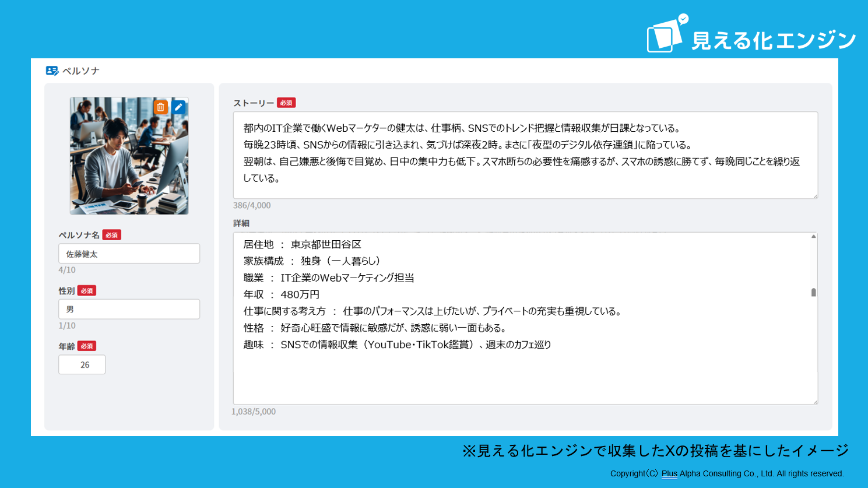Image resolution: width=868 pixels, height=488 pixels.
Task: Click the 見える化エンジン logo icon
Action: pos(666,34)
